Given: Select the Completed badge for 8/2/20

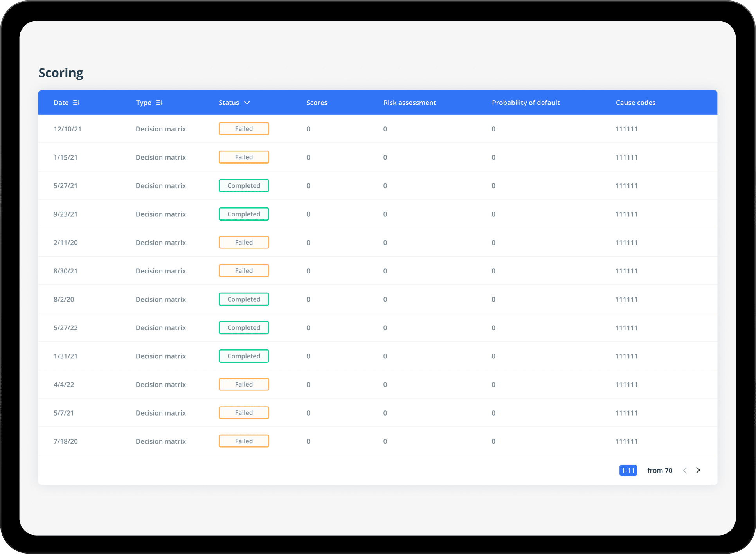Looking at the screenshot, I should click(244, 299).
